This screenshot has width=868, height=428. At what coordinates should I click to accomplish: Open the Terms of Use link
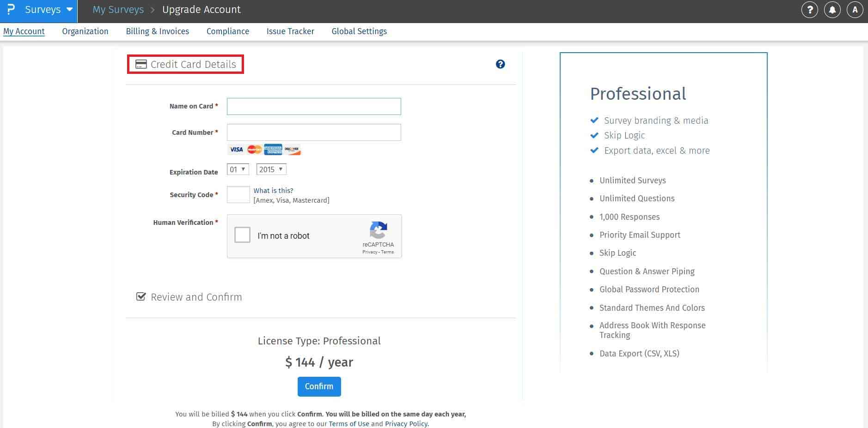click(349, 424)
